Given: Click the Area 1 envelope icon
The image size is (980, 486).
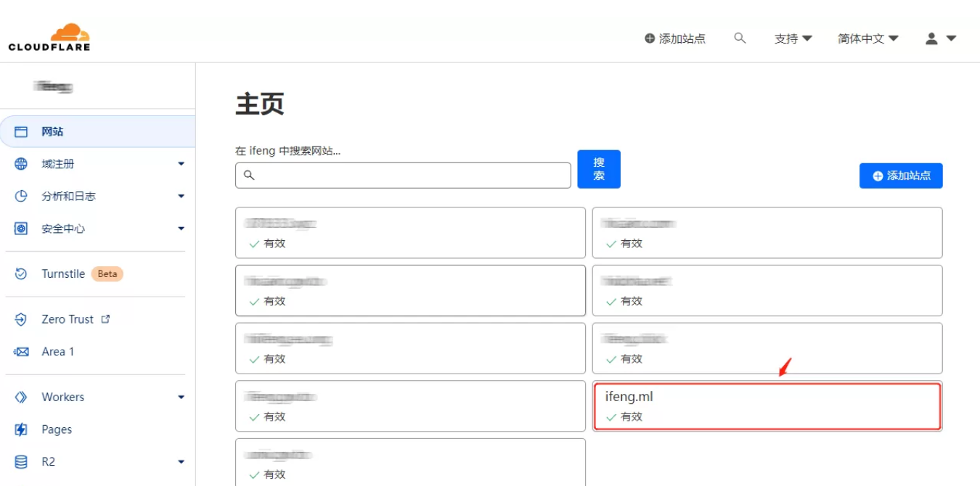Looking at the screenshot, I should click(21, 352).
